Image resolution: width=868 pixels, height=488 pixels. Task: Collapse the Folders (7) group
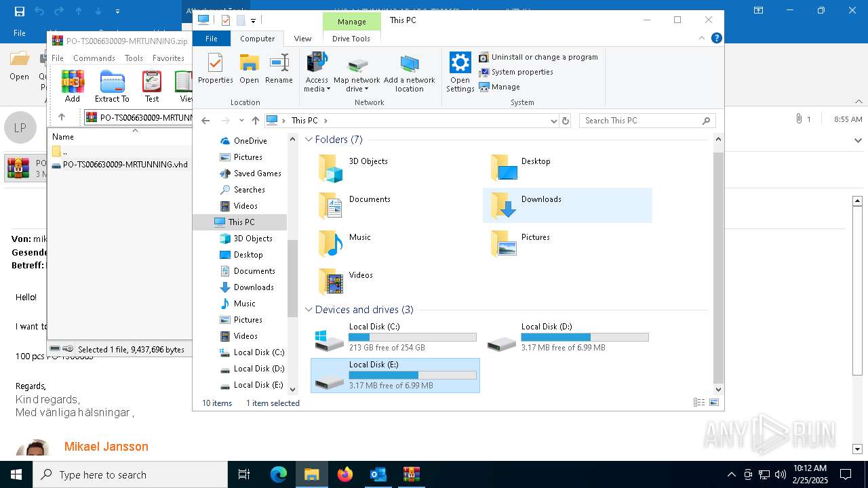pos(309,140)
